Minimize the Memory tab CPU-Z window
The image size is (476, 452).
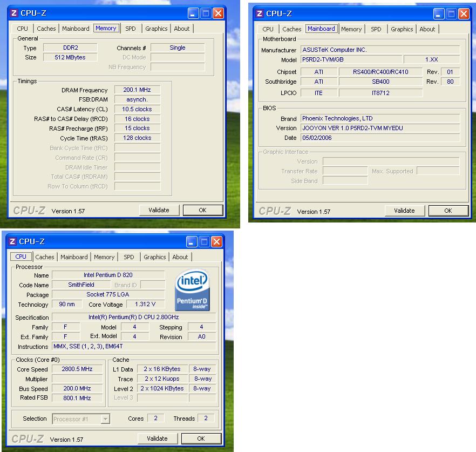[193, 14]
